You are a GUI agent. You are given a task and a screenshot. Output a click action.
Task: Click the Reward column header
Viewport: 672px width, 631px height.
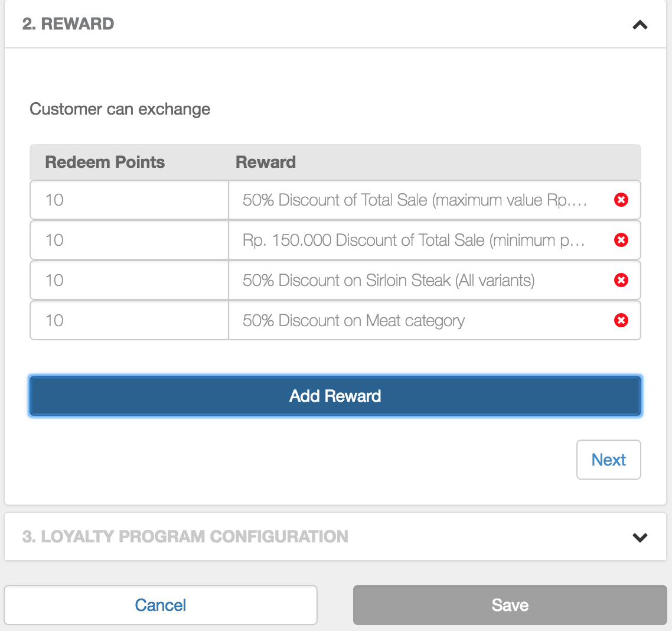coord(265,162)
